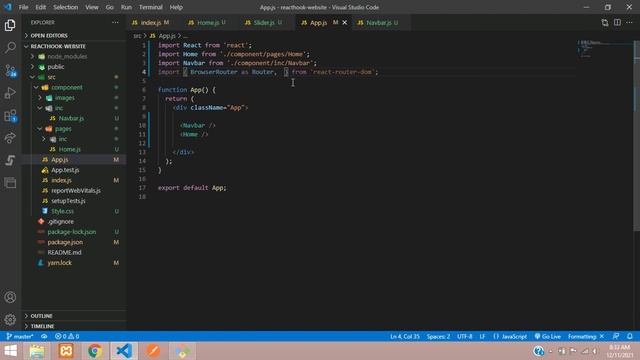Open the Help menu

tap(176, 7)
